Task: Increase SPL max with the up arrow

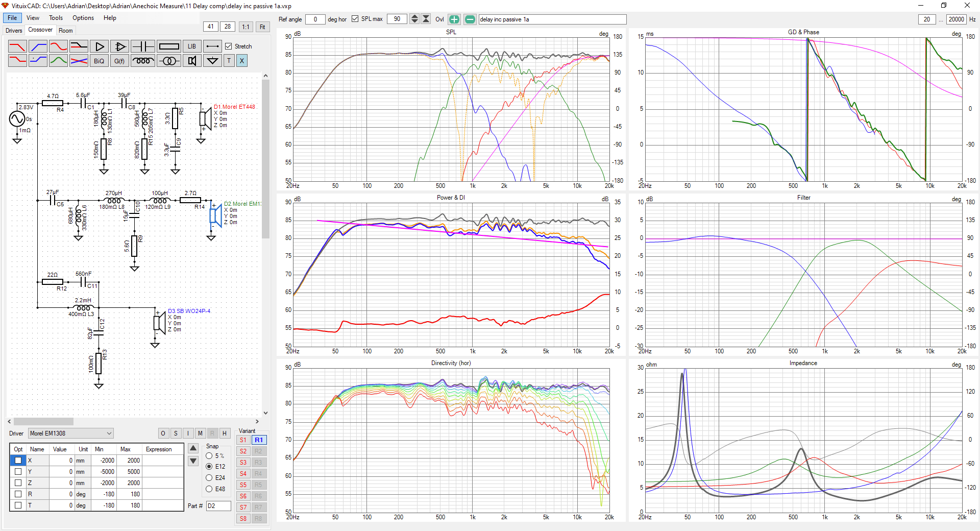Action: click(414, 16)
